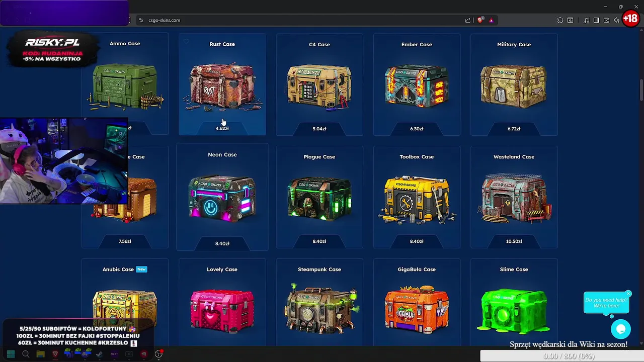Open the Military Case chest image
Screen dimensions: 644x362
[514, 86]
